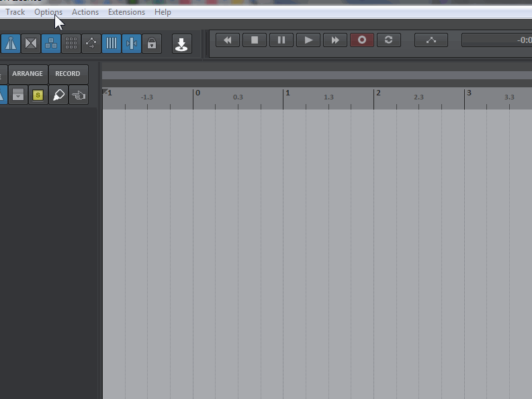Open the Help menu
532x399 pixels.
[163, 12]
